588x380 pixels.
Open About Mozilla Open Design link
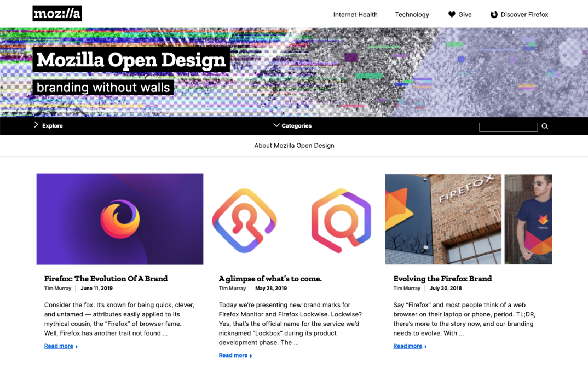tap(294, 146)
